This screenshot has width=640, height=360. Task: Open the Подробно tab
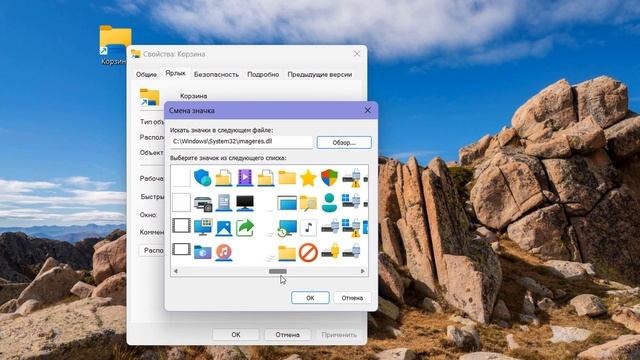pyautogui.click(x=263, y=74)
